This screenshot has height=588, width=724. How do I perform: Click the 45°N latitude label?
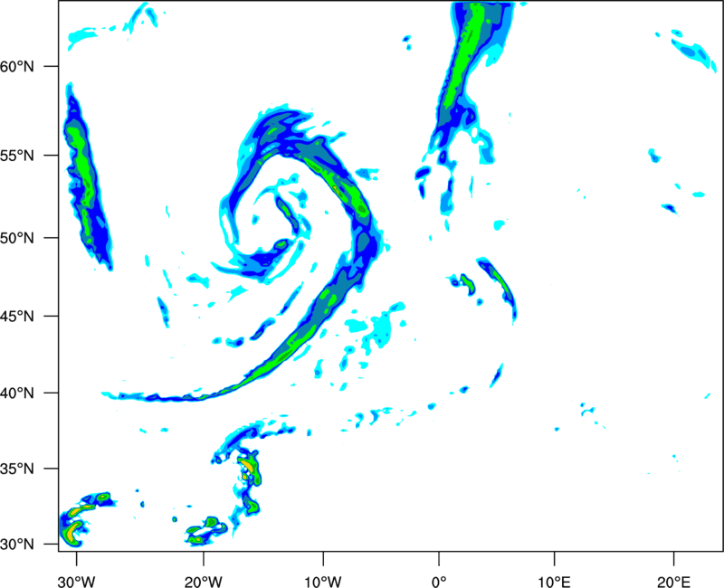click(17, 317)
